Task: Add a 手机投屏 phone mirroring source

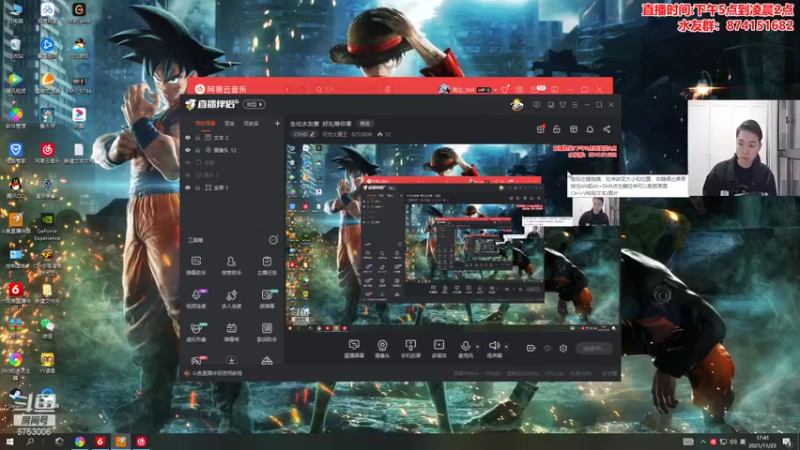Action: [410, 349]
